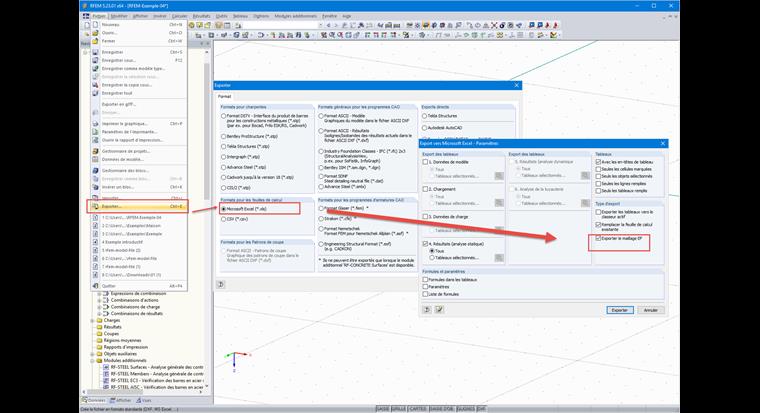Choose Enregistrer in the Fichier menu
760x413 pixels.
click(138, 52)
